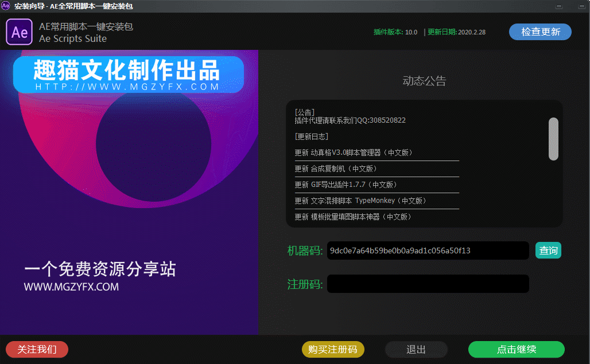Click the 插件版本: 10.0 text
Viewport: 590px width, 364px height.
(x=395, y=32)
